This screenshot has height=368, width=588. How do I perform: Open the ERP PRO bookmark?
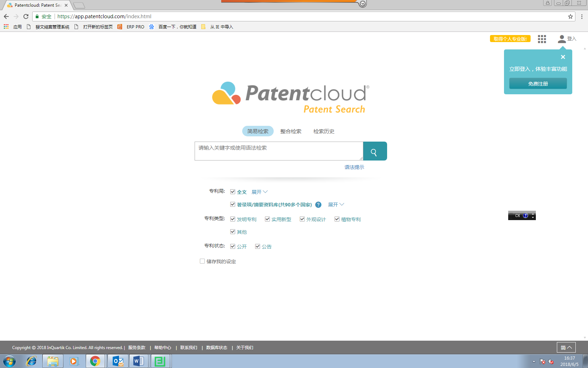131,27
